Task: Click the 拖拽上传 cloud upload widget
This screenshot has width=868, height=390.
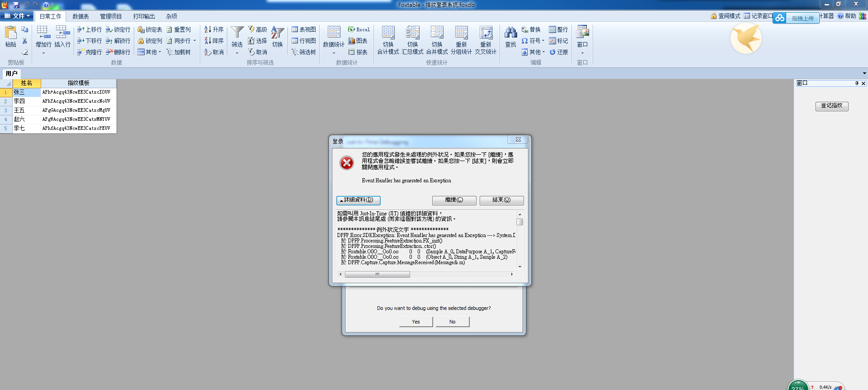Action: click(796, 18)
